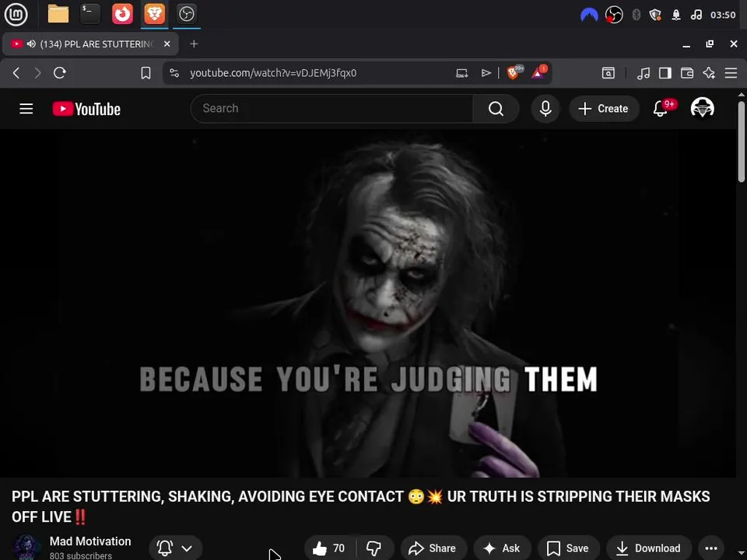Screen dimensions: 747x560
Task: Click the Share button
Action: coord(433,548)
